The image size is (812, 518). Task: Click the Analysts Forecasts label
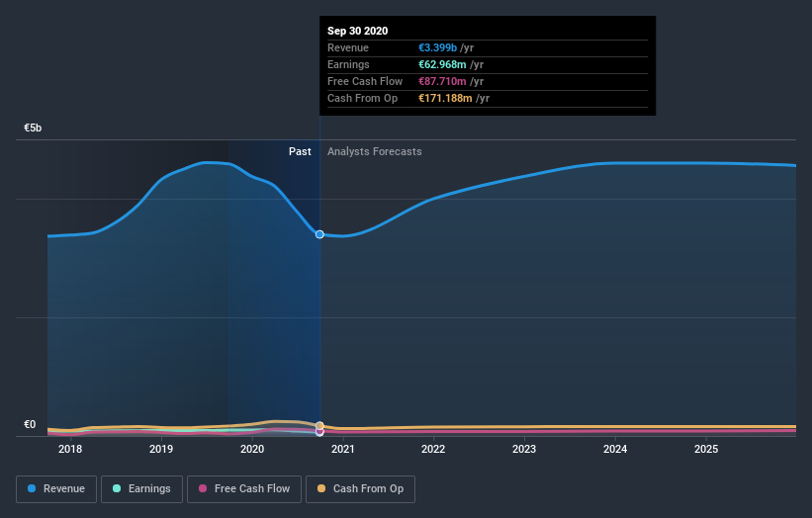pyautogui.click(x=375, y=151)
